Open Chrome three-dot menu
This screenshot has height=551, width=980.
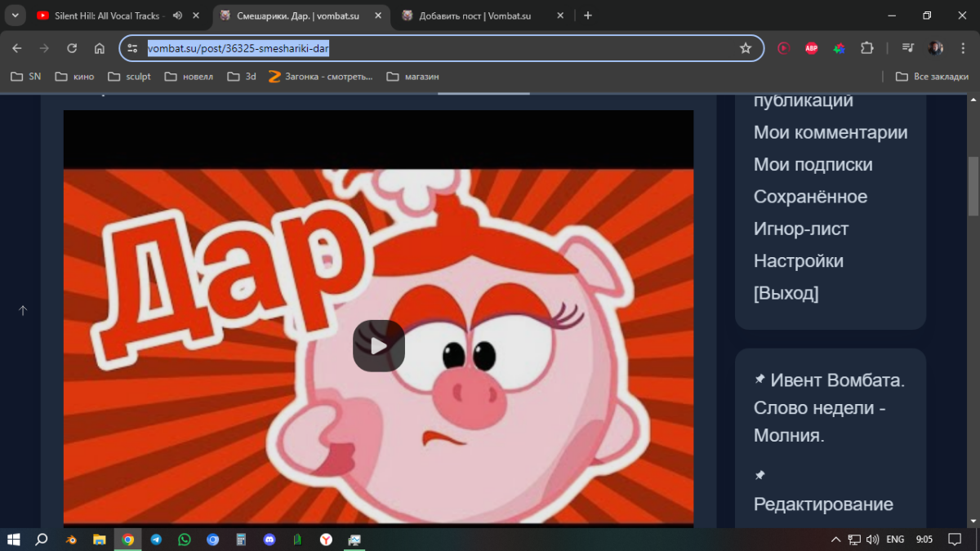point(963,48)
